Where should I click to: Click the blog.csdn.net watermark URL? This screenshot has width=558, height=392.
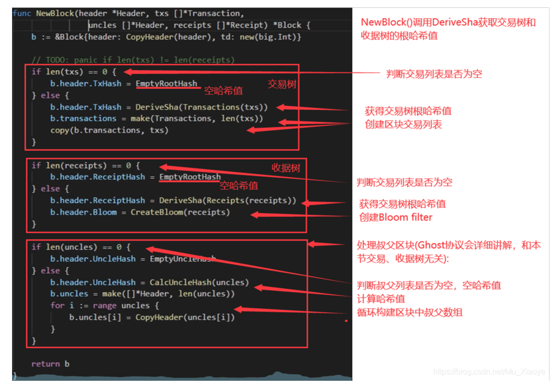pyautogui.click(x=489, y=372)
